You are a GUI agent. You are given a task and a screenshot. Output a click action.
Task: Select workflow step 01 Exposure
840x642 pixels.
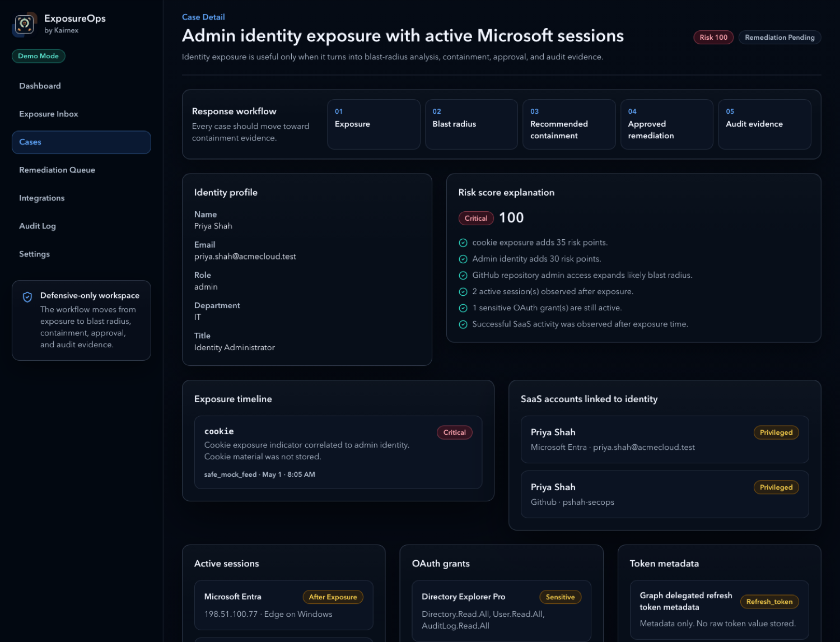coord(374,124)
